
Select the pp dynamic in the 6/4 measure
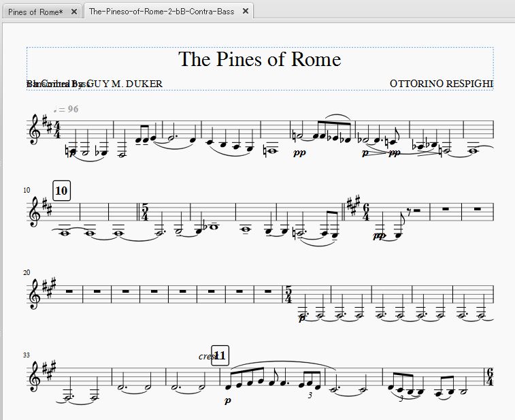tap(379, 236)
